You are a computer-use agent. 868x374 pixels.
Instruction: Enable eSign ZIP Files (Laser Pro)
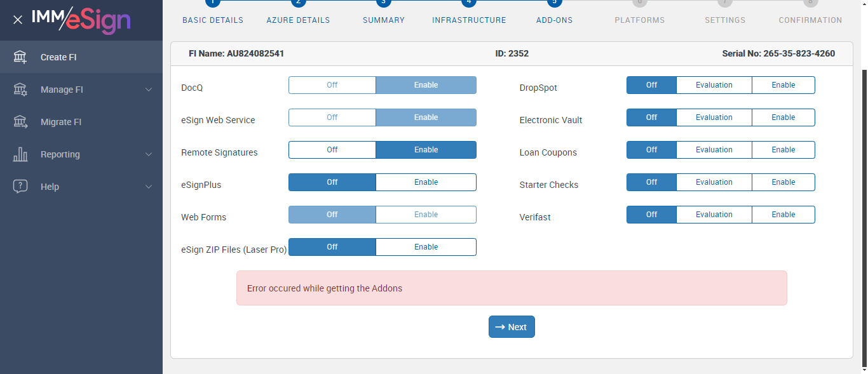[x=426, y=247]
